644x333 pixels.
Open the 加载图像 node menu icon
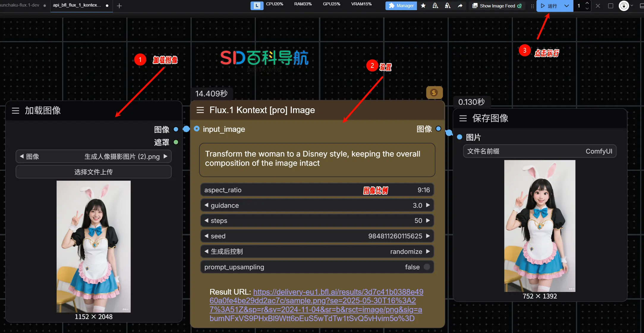point(15,111)
